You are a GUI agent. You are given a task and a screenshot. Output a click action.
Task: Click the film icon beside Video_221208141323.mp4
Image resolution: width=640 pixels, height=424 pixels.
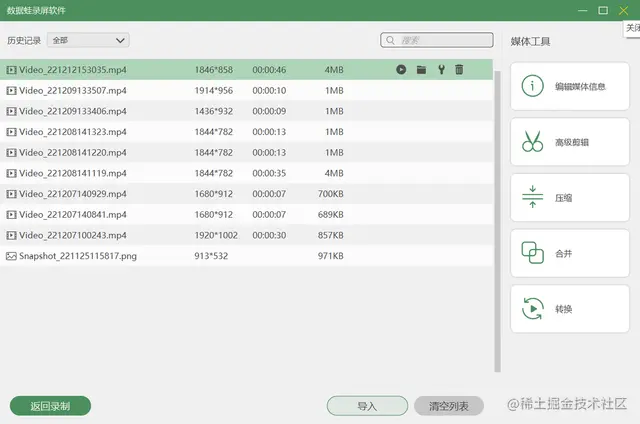tap(11, 132)
